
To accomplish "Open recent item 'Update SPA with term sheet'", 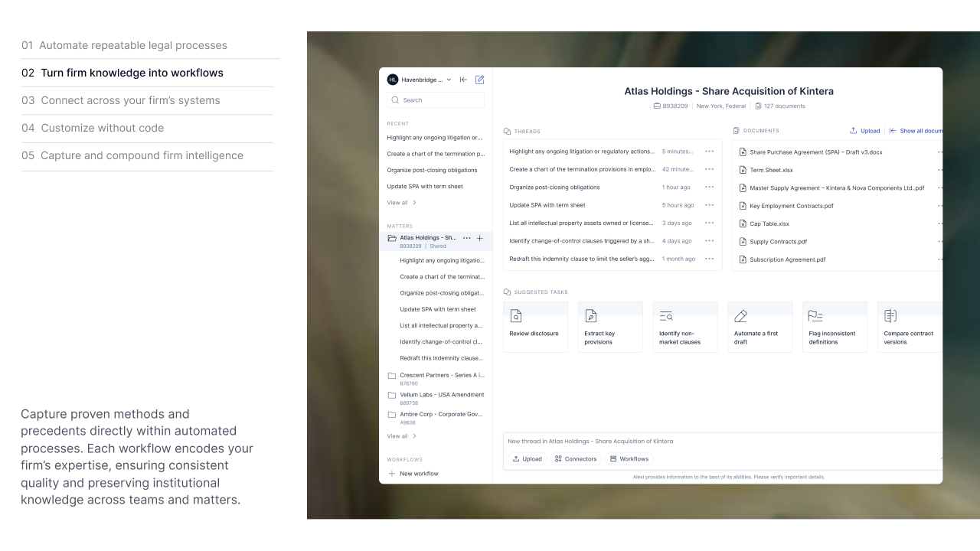I will 425,187.
